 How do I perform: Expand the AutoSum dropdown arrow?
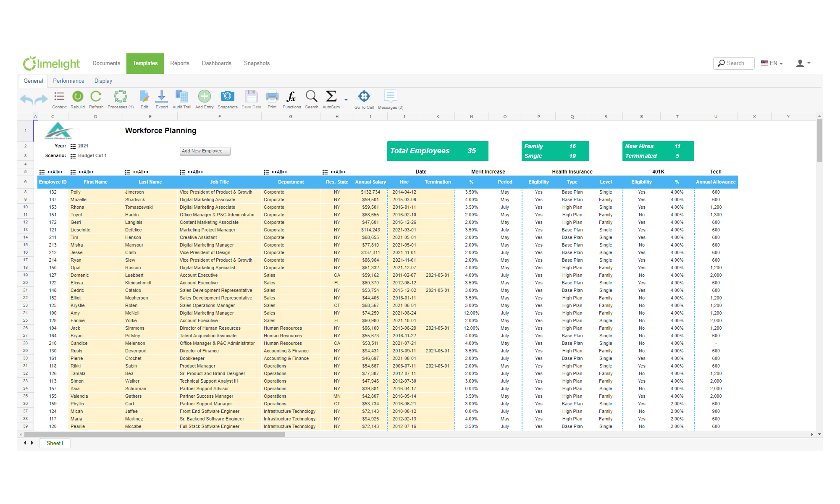[345, 101]
